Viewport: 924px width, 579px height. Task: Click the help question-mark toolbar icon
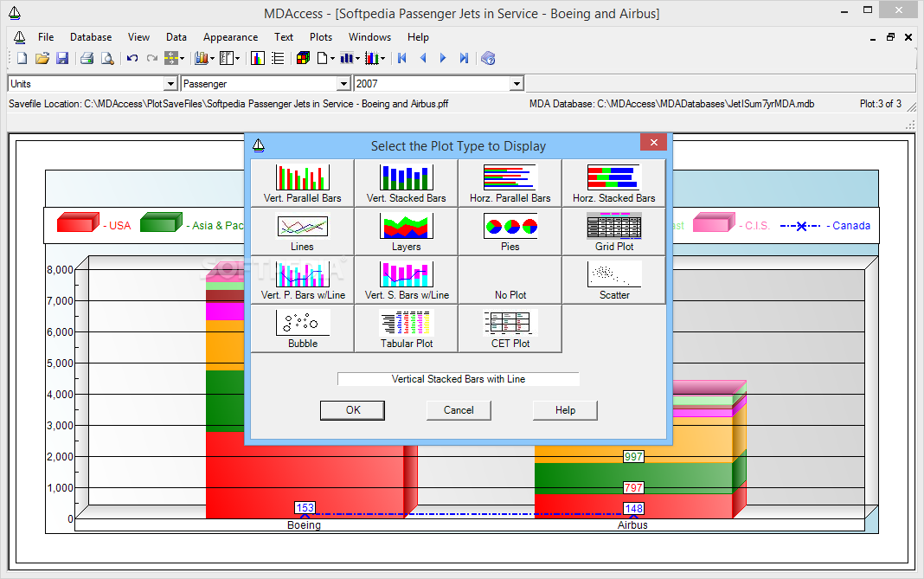coord(488,58)
